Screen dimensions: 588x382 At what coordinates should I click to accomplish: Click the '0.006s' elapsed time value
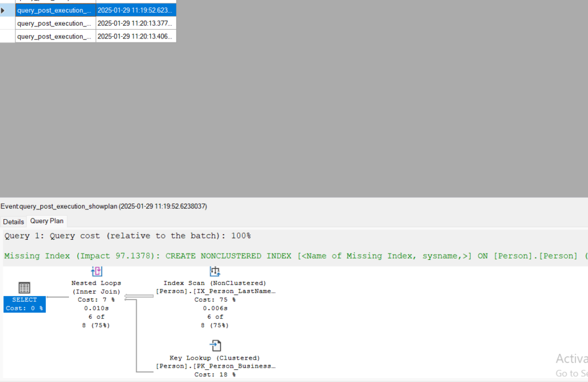click(x=215, y=308)
